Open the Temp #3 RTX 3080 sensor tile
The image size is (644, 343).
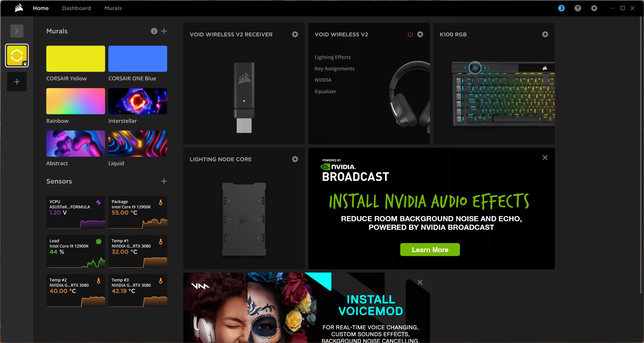tap(138, 291)
